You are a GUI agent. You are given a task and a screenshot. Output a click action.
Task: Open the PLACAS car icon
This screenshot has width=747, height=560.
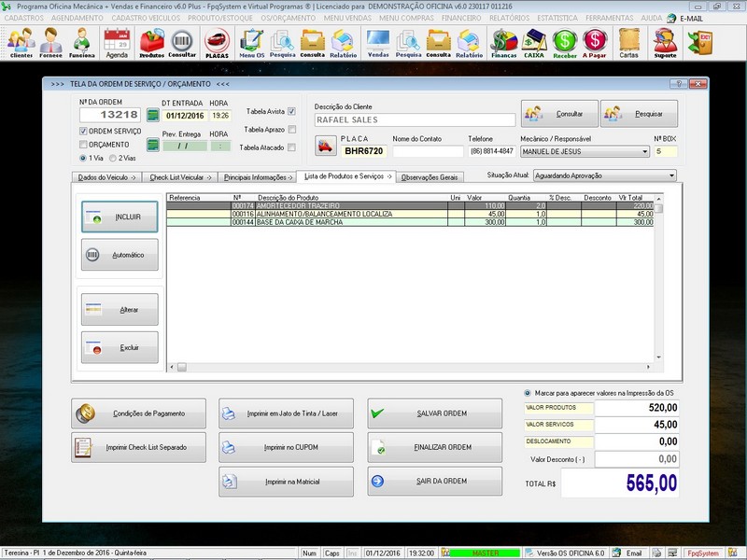coord(217,42)
